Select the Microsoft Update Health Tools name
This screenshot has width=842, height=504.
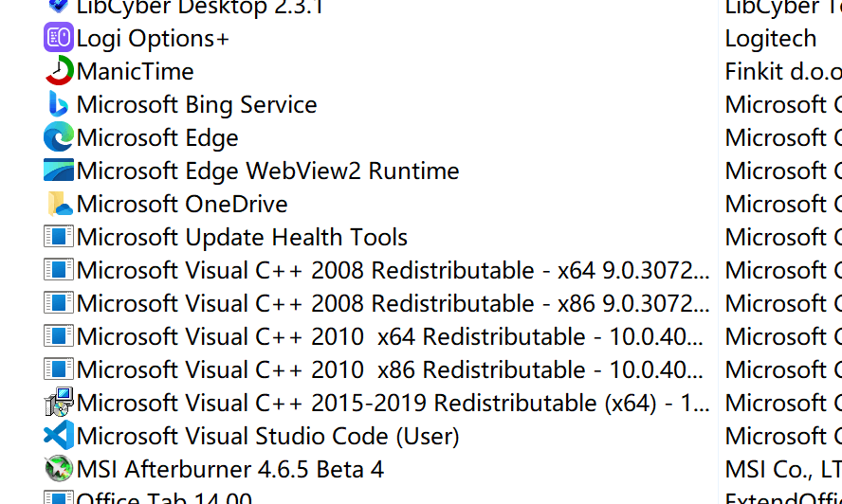point(242,237)
